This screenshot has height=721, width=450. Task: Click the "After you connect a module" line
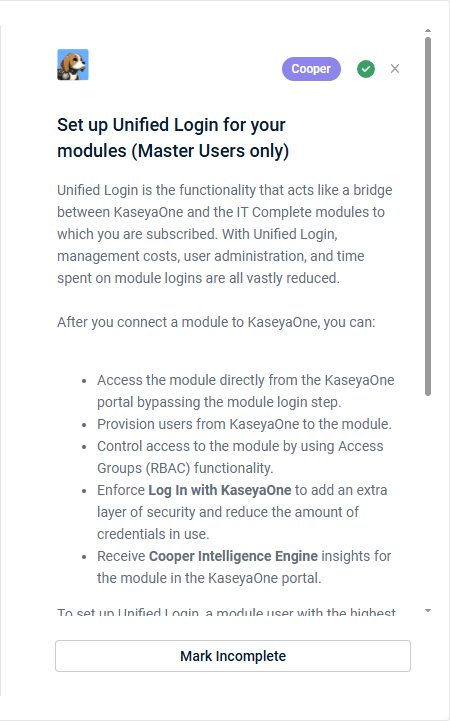pos(216,322)
